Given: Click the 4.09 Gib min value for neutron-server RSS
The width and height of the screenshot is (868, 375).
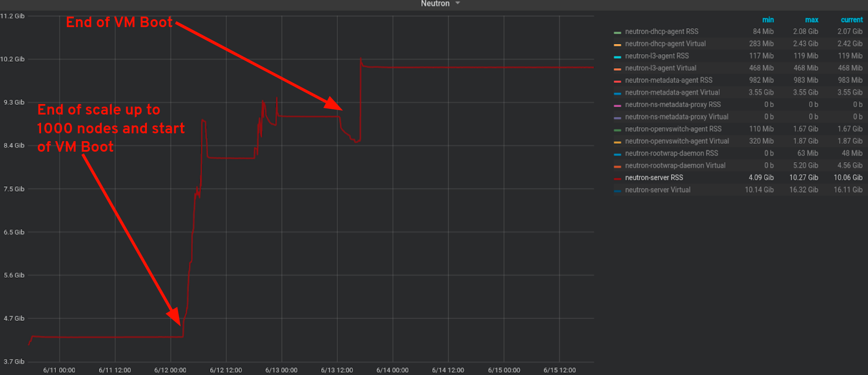Looking at the screenshot, I should coord(761,178).
